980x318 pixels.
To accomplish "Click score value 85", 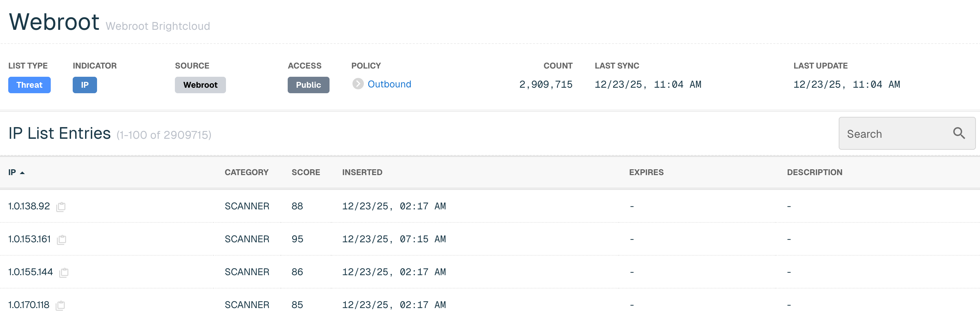I will pyautogui.click(x=298, y=305).
